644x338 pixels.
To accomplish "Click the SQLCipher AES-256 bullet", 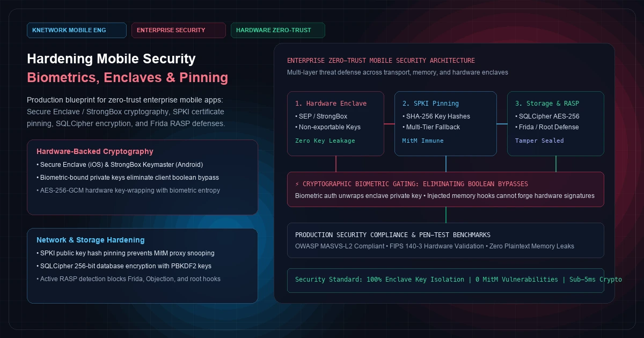I will [x=547, y=116].
